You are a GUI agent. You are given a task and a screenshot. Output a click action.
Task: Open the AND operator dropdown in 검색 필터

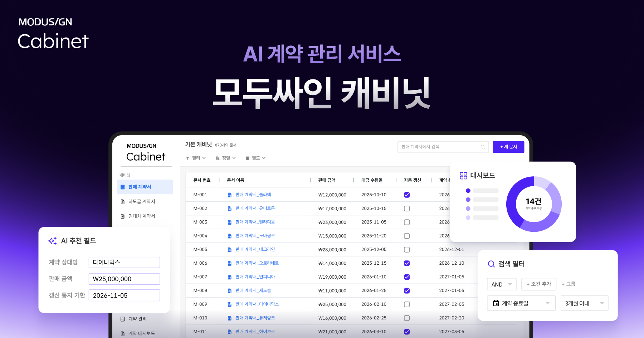(x=502, y=284)
